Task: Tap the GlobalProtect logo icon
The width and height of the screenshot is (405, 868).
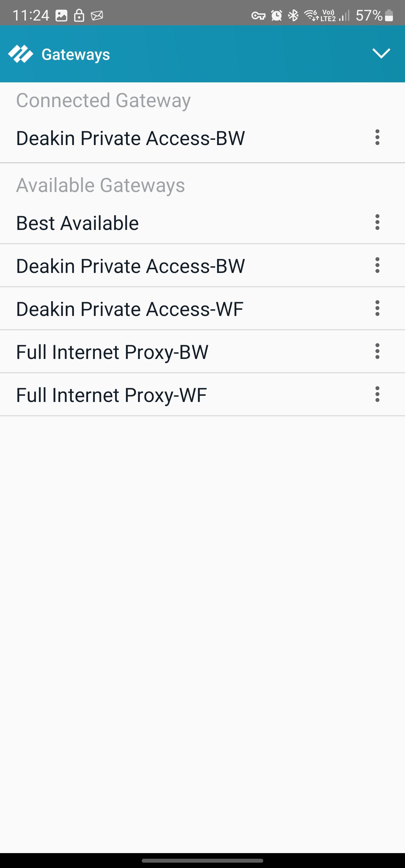Action: [x=21, y=54]
